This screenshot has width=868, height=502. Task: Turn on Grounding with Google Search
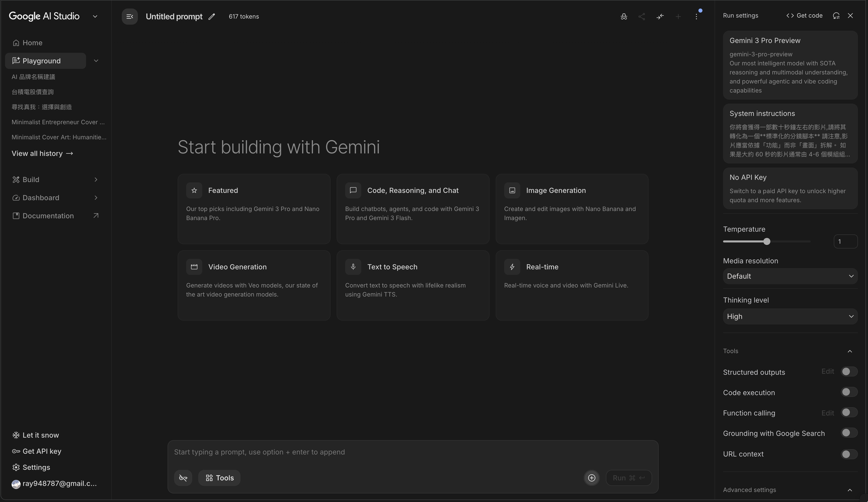tap(848, 433)
